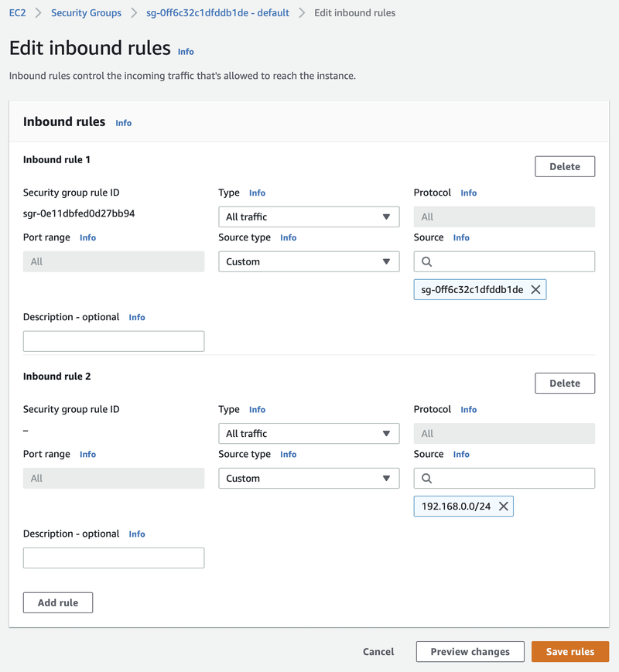Image resolution: width=619 pixels, height=672 pixels.
Task: Cancel editing inbound rules
Action: (x=378, y=652)
